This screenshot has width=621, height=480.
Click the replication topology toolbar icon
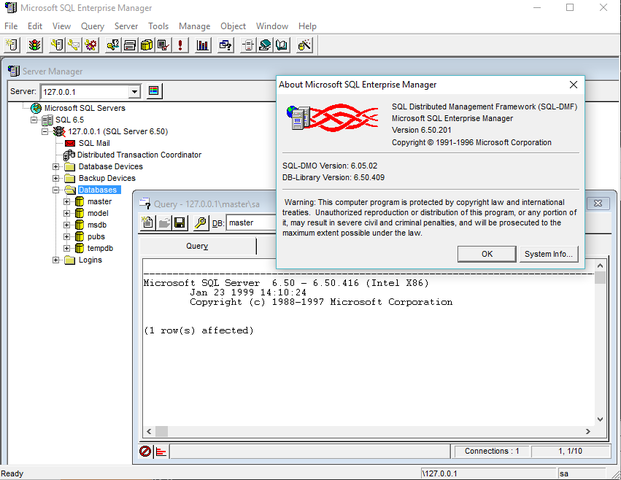click(x=248, y=45)
